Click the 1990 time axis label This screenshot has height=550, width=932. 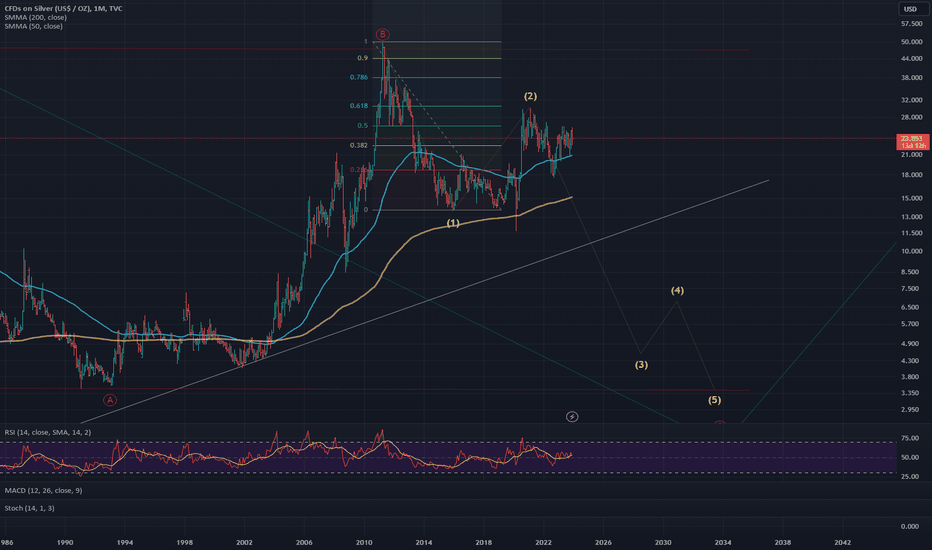pyautogui.click(x=65, y=542)
